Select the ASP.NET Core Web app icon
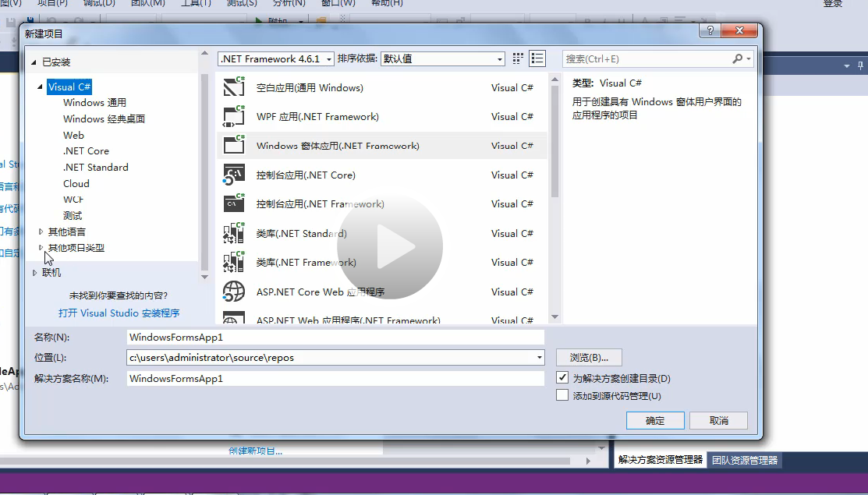The height and width of the screenshot is (495, 868). coord(234,292)
